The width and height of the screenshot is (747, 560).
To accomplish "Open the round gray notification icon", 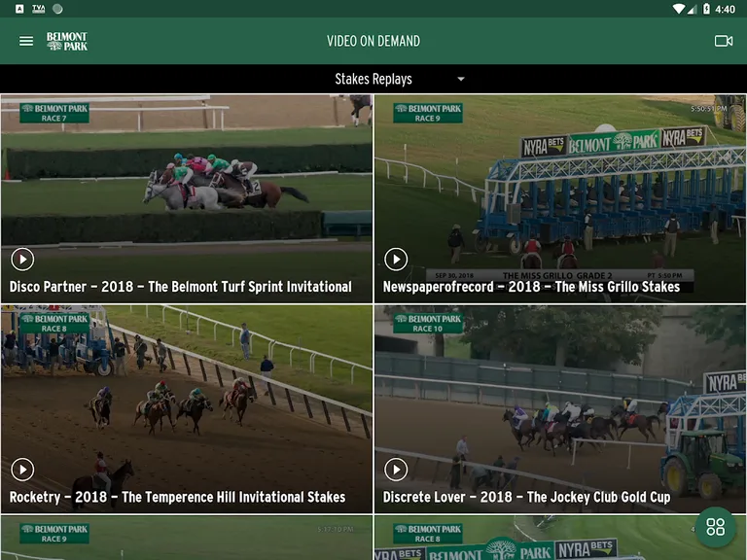I will [x=57, y=9].
